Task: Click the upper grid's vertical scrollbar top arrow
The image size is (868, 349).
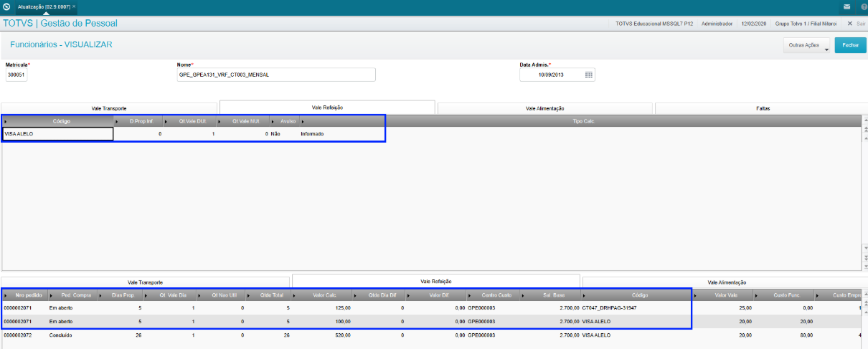Action: tap(864, 120)
